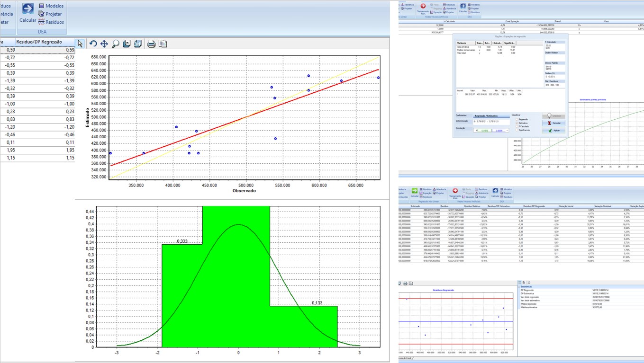Open Regressão não Linear Modelos, residuals window
This screenshot has width=644, height=363.
coord(426,189)
